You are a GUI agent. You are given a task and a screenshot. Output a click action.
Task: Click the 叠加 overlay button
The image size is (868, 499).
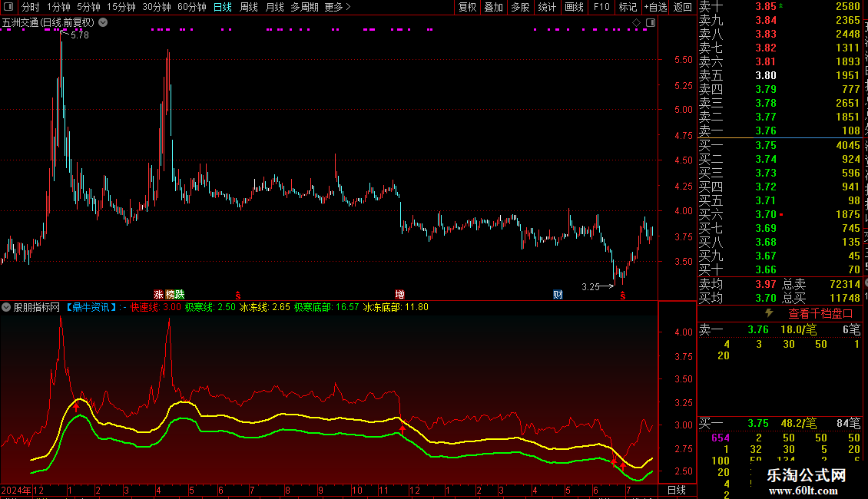click(x=493, y=7)
